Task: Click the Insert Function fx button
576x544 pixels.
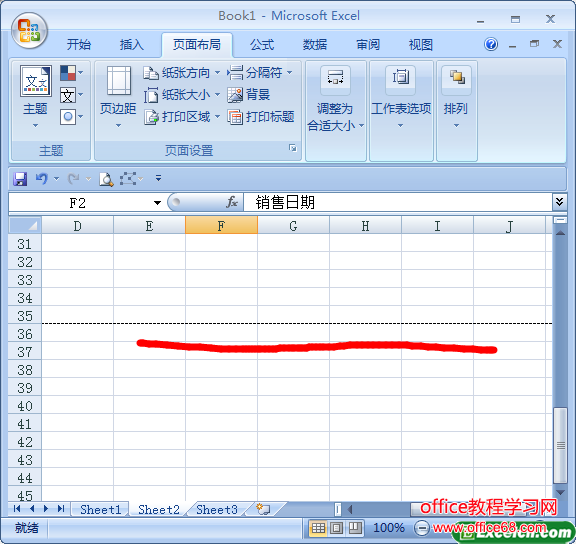Action: pyautogui.click(x=232, y=202)
